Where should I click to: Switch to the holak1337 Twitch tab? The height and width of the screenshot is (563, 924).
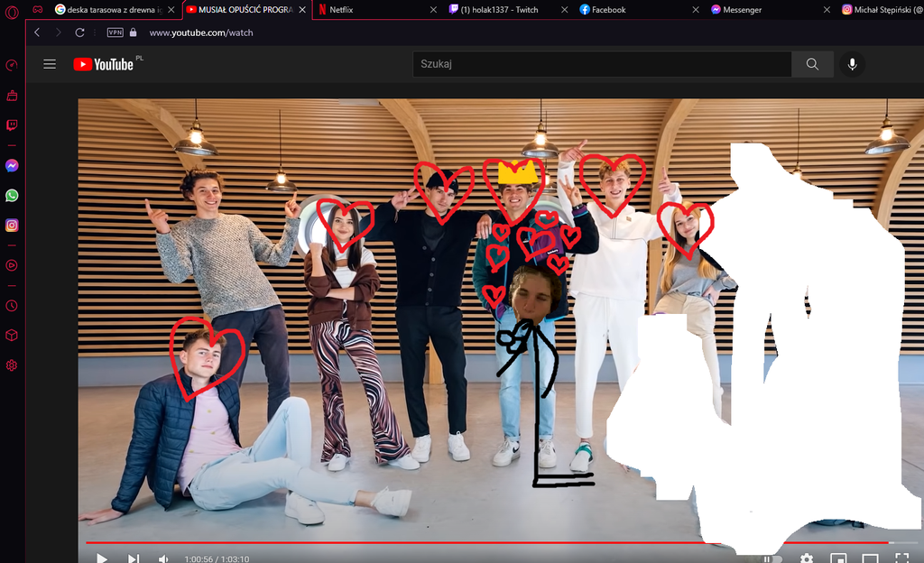tap(509, 9)
